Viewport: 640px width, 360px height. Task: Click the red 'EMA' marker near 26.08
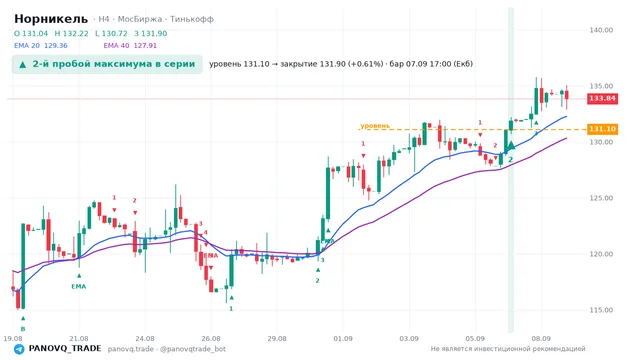click(211, 256)
